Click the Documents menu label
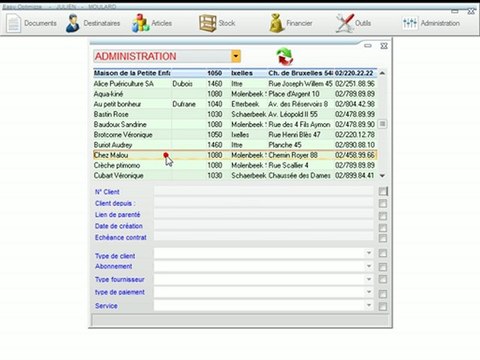 [x=40, y=23]
